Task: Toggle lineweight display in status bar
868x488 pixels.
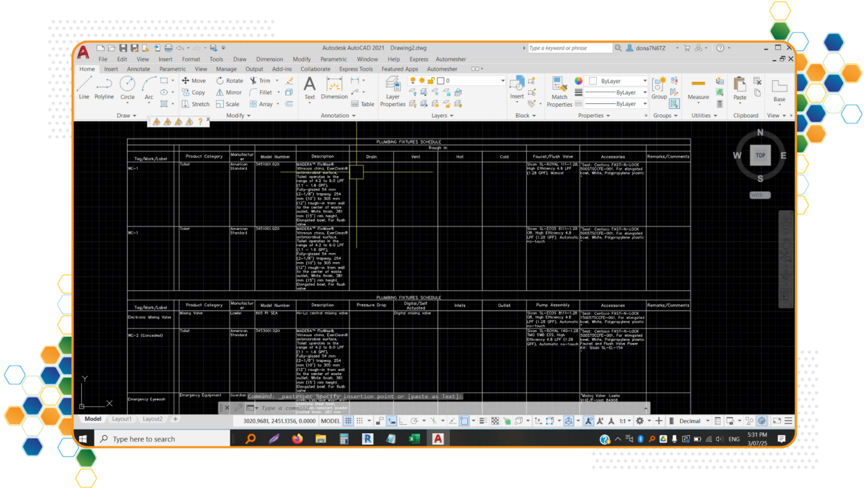Action: [483, 421]
